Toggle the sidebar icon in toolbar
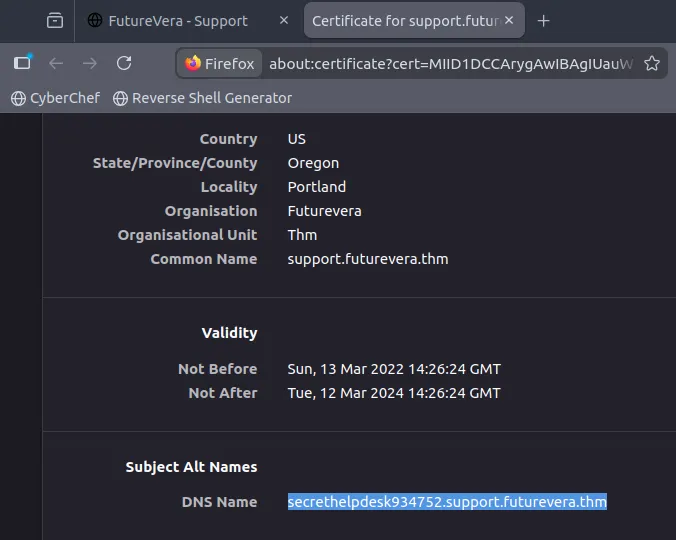The image size is (676, 540). point(22,63)
